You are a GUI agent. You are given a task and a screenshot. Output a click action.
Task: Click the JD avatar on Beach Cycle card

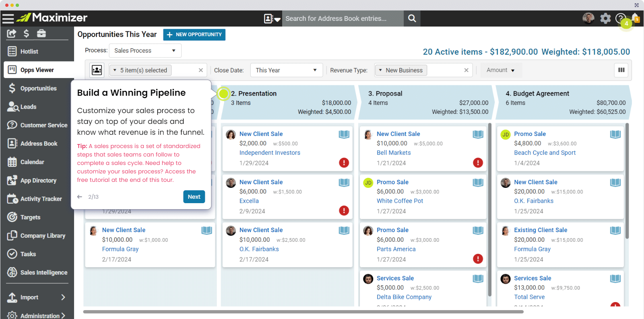(x=506, y=134)
